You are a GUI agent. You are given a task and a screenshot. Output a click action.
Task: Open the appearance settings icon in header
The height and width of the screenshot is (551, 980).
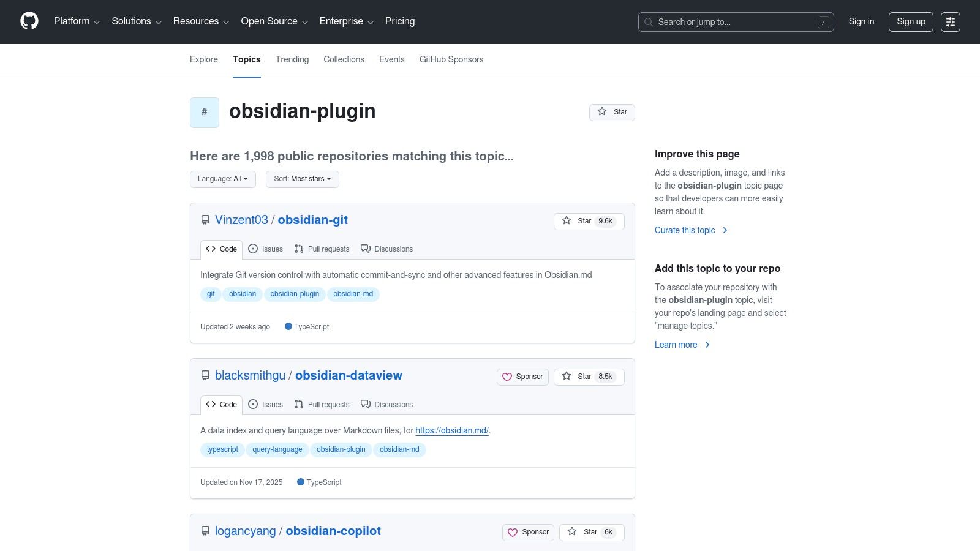coord(950,22)
